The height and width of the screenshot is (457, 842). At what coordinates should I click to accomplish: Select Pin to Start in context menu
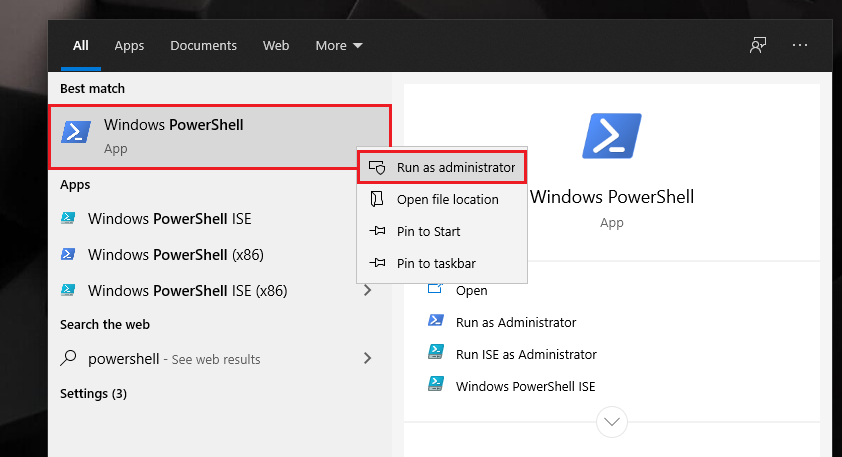428,231
